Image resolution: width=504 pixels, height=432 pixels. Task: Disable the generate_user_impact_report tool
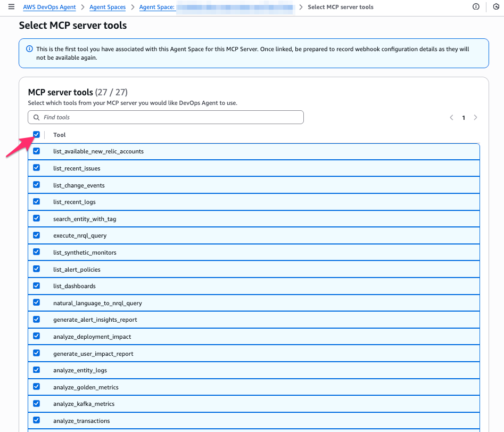pos(36,353)
